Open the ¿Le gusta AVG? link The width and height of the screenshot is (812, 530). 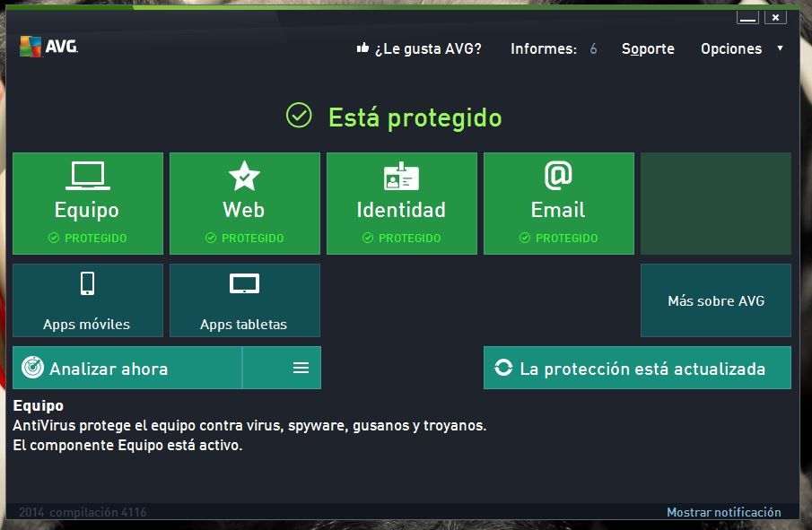pyautogui.click(x=428, y=48)
